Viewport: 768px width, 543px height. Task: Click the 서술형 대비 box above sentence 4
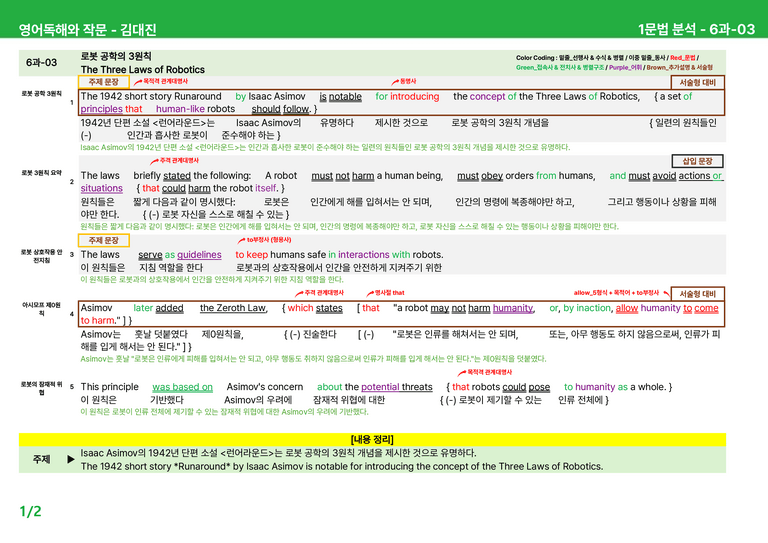pos(697,294)
